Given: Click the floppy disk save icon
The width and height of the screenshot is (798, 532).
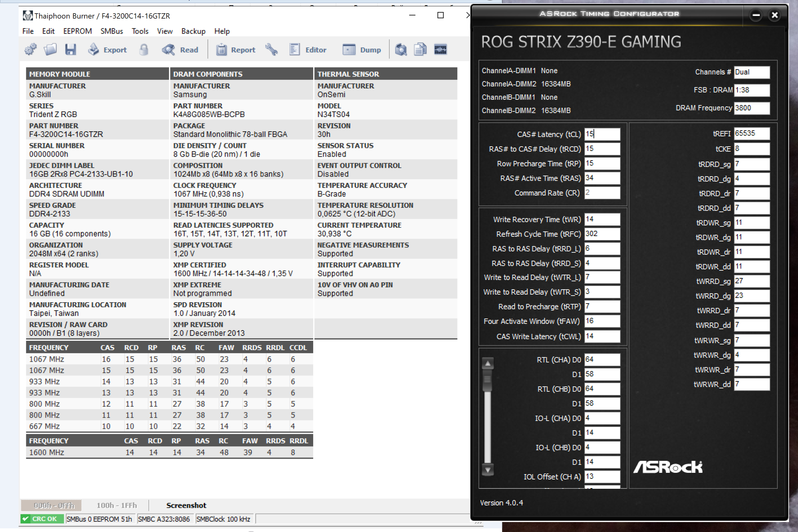Looking at the screenshot, I should (x=70, y=50).
